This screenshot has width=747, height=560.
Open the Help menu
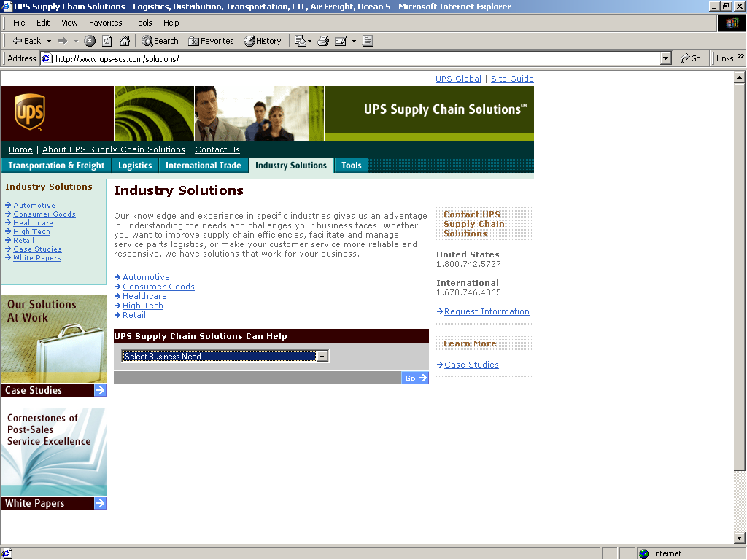171,23
